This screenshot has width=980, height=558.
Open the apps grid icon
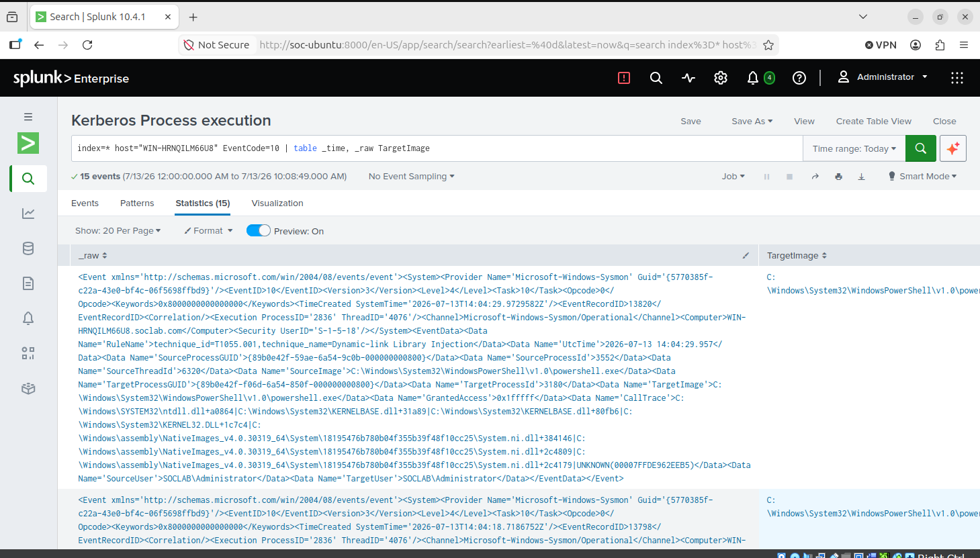click(957, 78)
